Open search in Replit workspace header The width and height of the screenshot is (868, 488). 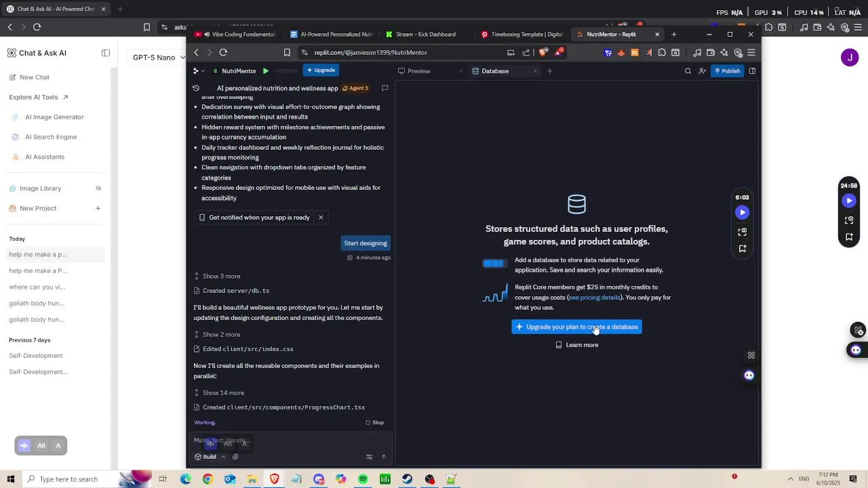tap(688, 70)
